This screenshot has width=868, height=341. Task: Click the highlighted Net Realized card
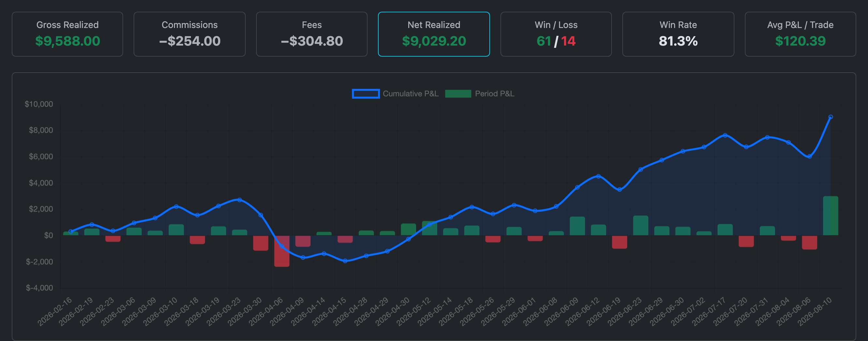(434, 34)
